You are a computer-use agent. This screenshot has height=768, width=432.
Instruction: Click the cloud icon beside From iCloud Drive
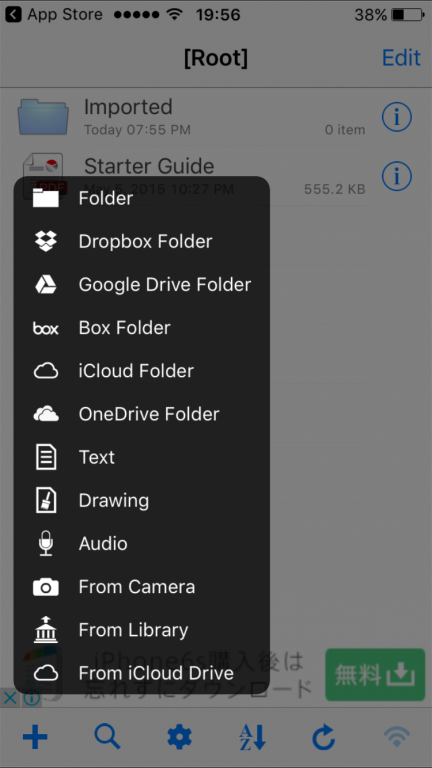(x=46, y=673)
